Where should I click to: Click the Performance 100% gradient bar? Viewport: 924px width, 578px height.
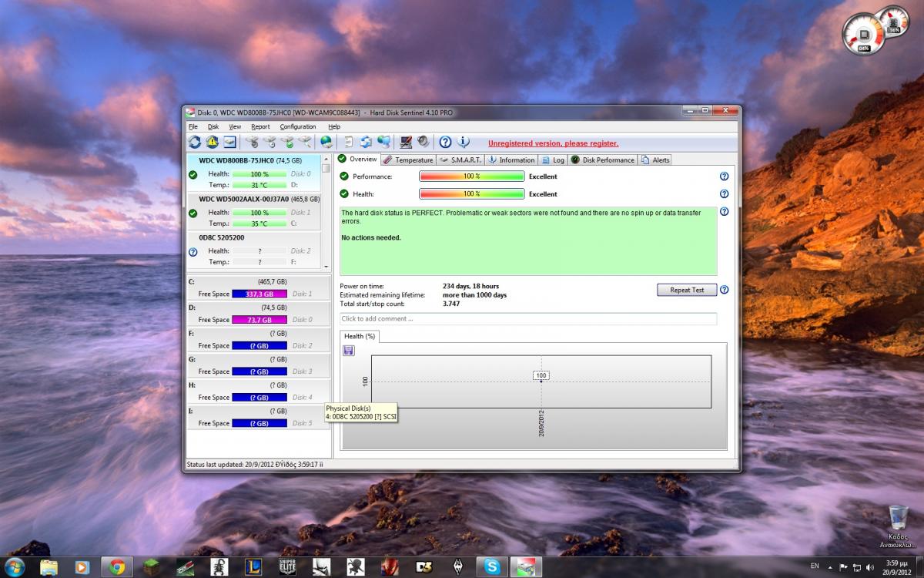click(x=472, y=176)
